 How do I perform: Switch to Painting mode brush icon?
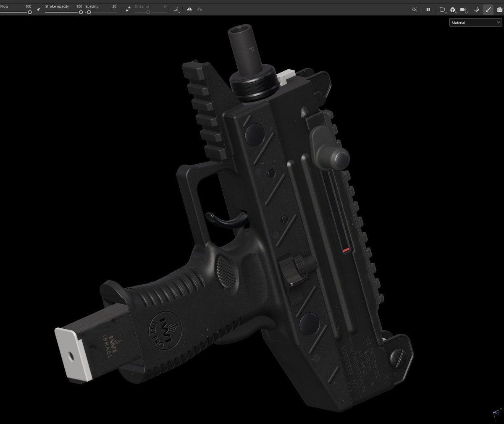point(488,9)
